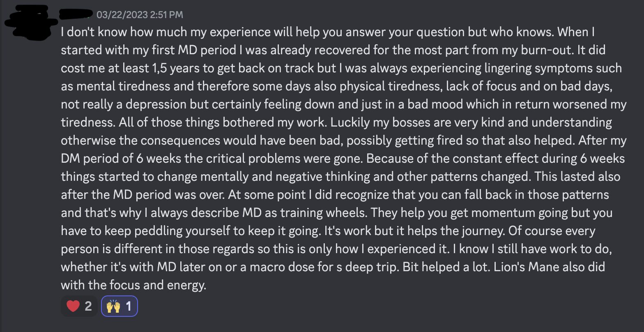Click the red heart emoji icon
This screenshot has height=332, width=644.
[x=73, y=306]
